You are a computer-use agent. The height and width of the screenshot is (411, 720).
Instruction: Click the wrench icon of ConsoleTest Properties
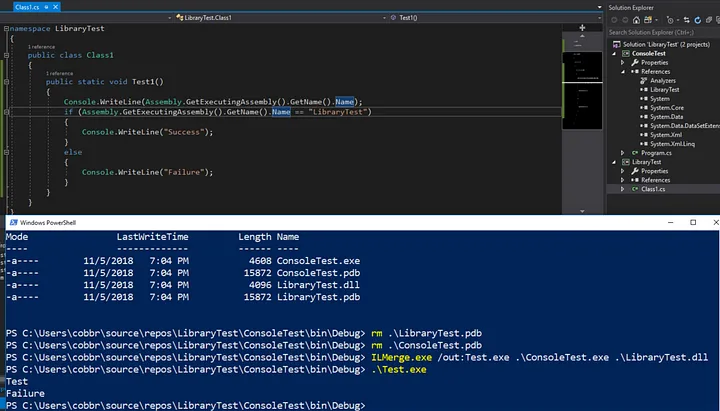[x=635, y=62]
